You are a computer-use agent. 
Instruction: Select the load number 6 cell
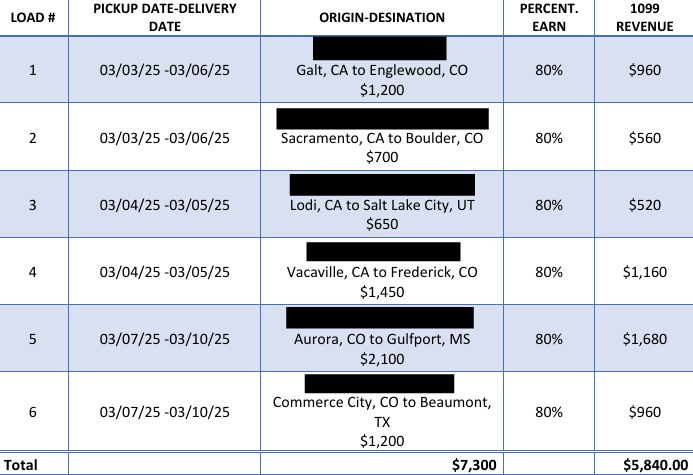(34, 411)
